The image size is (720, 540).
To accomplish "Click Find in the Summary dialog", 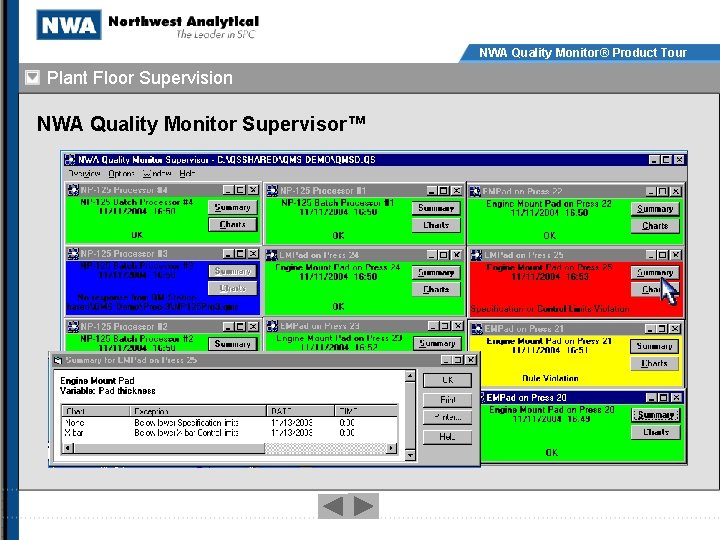I will 447,399.
